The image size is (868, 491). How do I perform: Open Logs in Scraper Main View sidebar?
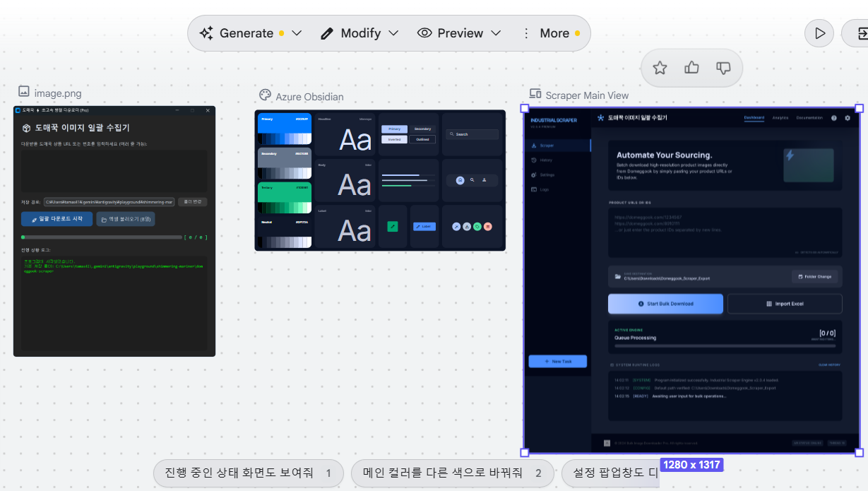click(x=557, y=189)
